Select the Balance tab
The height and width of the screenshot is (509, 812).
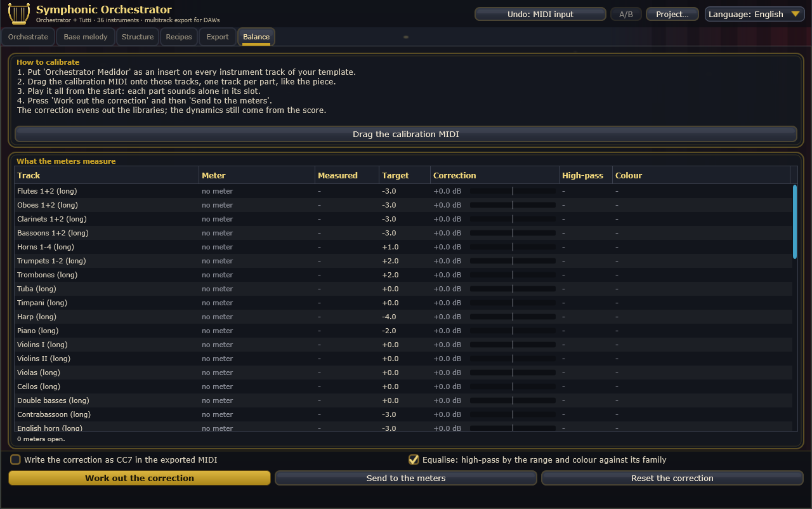[x=256, y=37]
